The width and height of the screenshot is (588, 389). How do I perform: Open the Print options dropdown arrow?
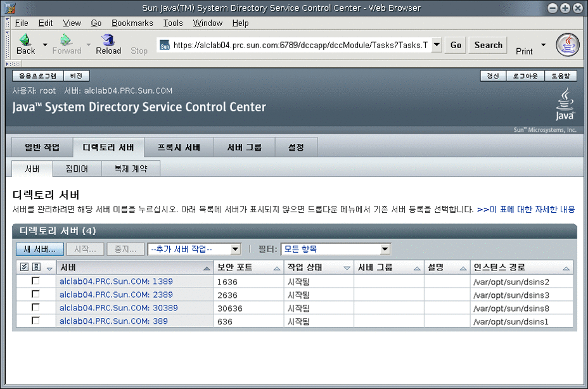(x=543, y=44)
